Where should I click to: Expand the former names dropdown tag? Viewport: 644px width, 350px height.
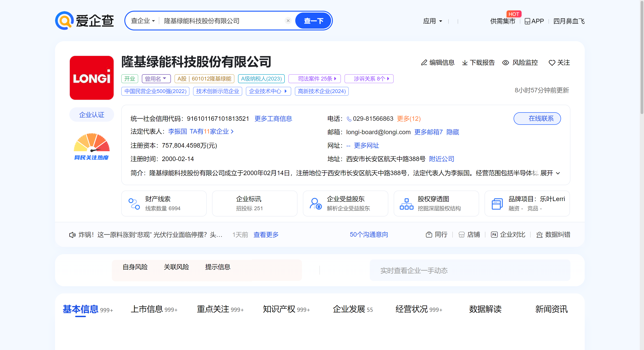(x=156, y=79)
